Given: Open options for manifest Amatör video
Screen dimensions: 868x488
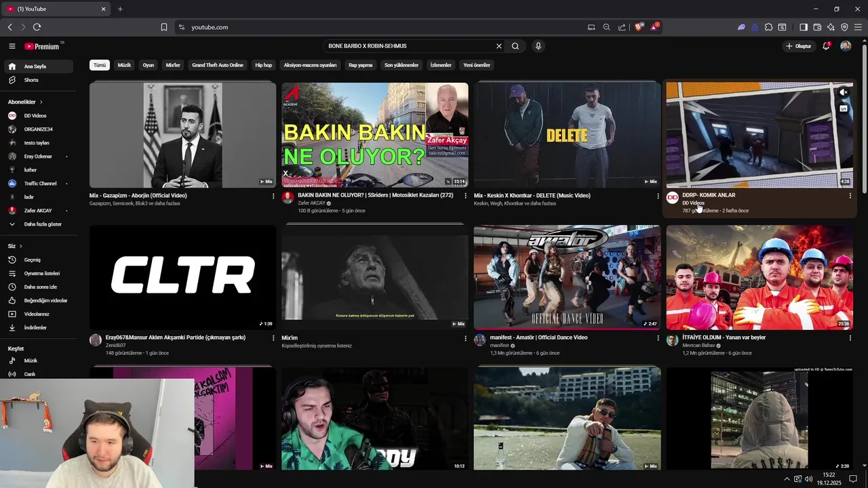Looking at the screenshot, I should coord(658,338).
